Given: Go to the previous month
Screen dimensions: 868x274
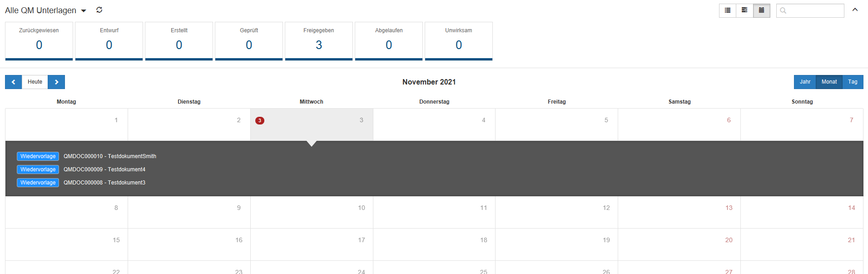Looking at the screenshot, I should pyautogui.click(x=14, y=82).
